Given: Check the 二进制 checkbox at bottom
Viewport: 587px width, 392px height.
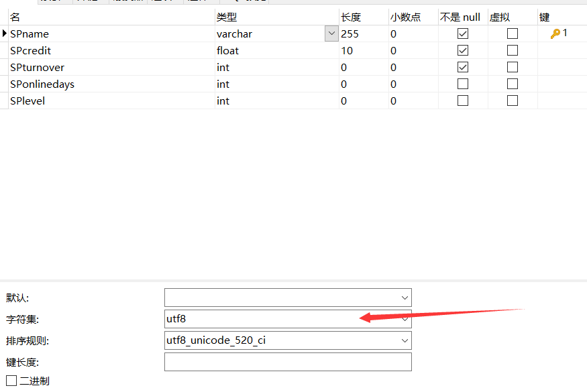Looking at the screenshot, I should click(11, 380).
